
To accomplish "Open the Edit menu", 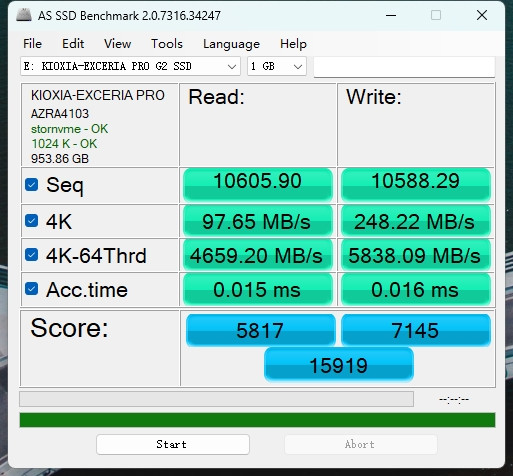I will (x=73, y=44).
